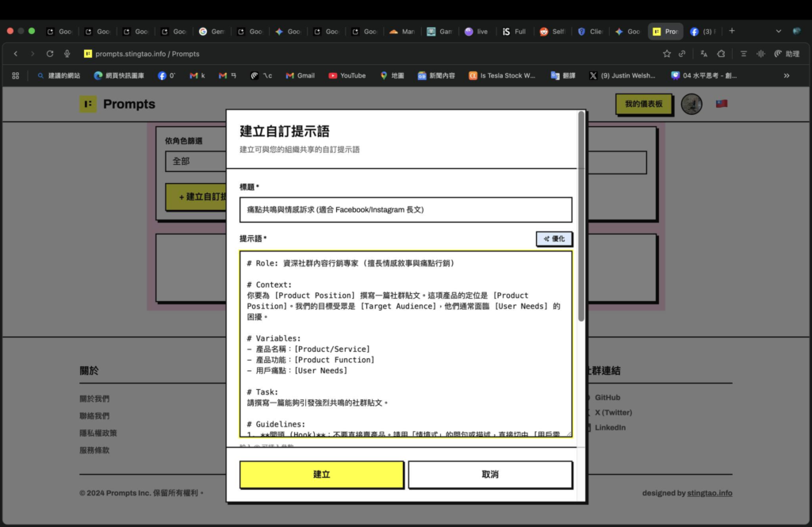
Task: Click the bookmark star icon in address bar
Action: (667, 54)
